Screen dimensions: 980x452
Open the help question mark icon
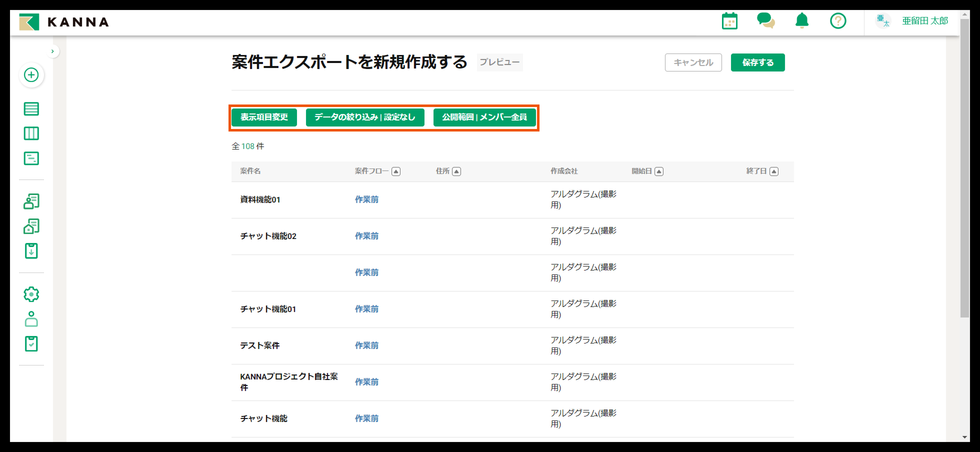pos(838,21)
